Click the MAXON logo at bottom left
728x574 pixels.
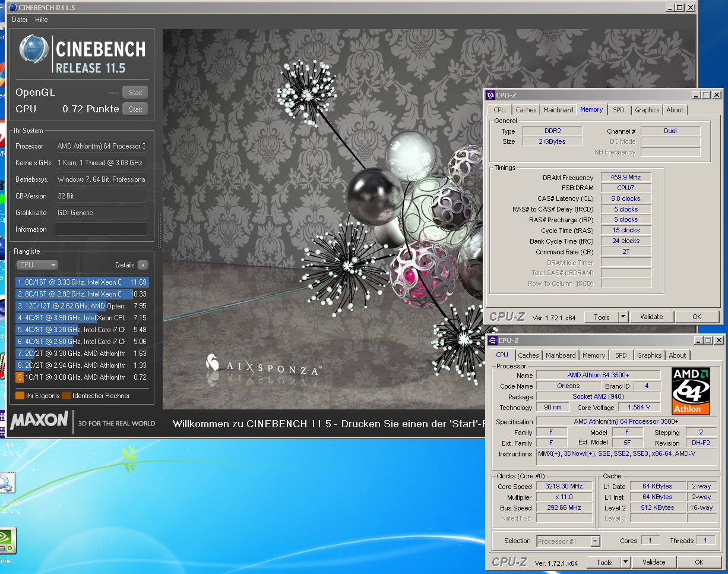point(39,421)
